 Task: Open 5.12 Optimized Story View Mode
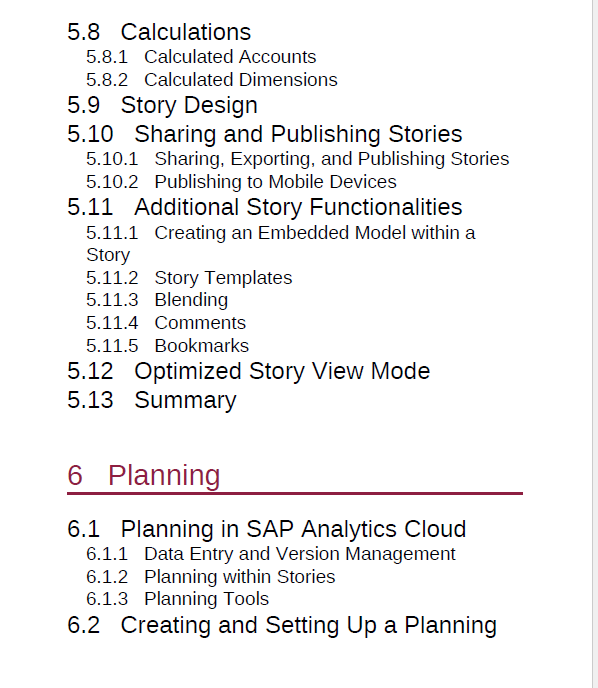(248, 371)
